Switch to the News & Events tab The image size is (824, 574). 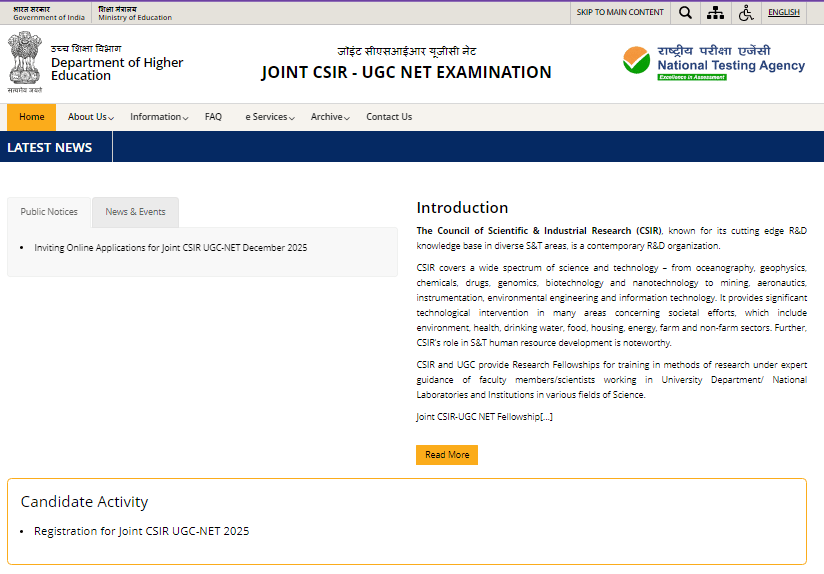(x=136, y=212)
